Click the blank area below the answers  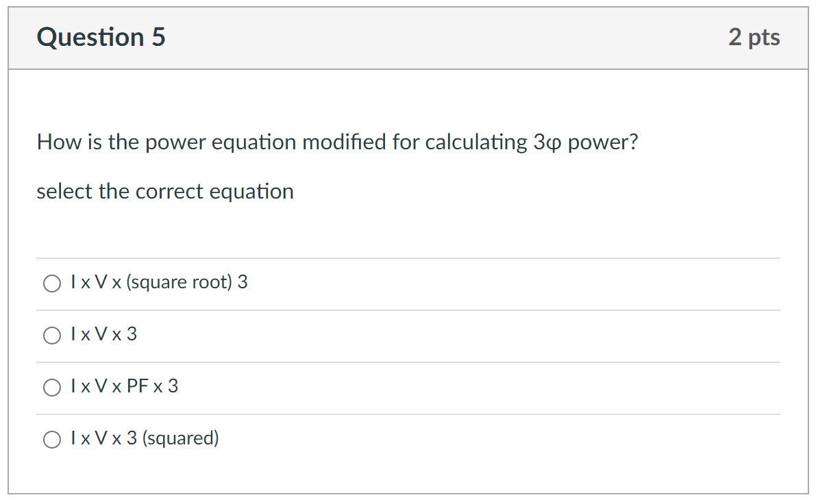pyautogui.click(x=408, y=479)
